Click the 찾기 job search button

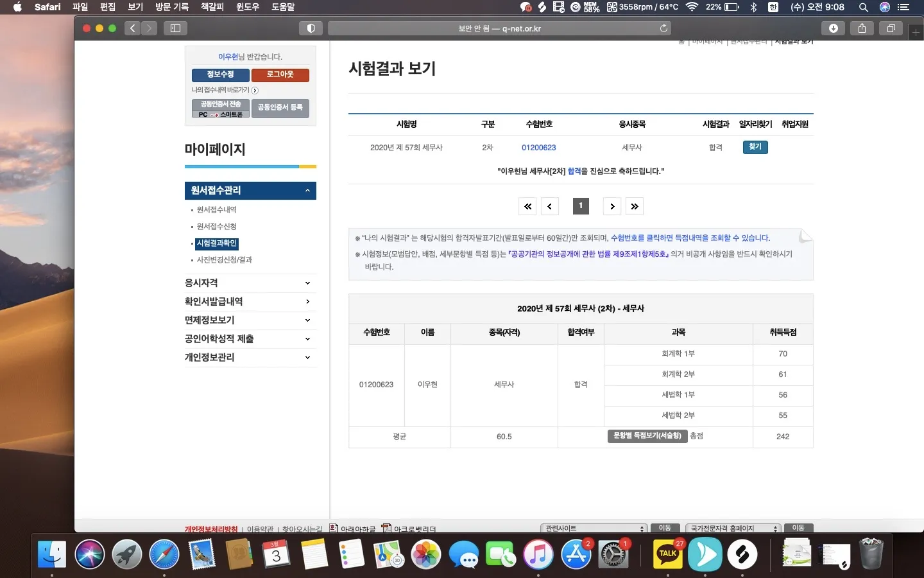(x=755, y=147)
